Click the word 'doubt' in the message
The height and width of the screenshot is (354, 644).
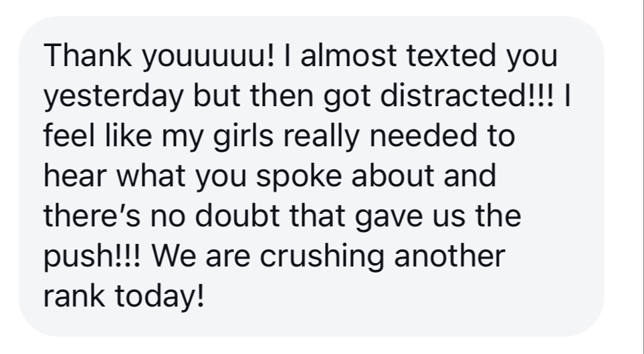(x=237, y=216)
